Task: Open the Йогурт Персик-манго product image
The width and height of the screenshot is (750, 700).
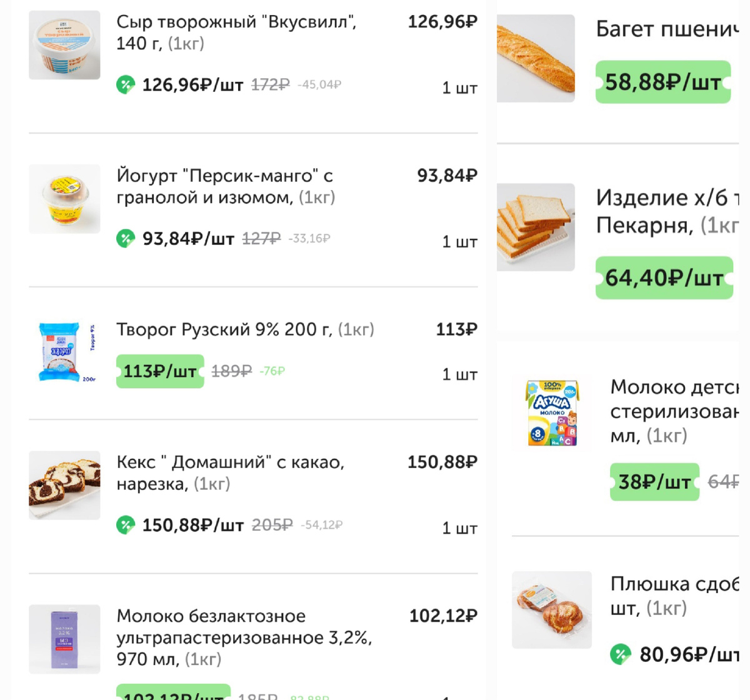Action: pos(64,199)
